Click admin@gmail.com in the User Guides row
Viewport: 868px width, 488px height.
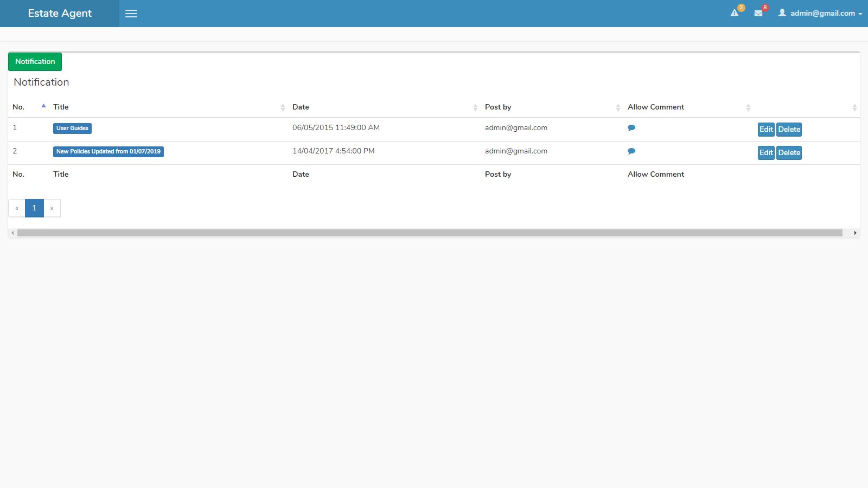(x=516, y=128)
